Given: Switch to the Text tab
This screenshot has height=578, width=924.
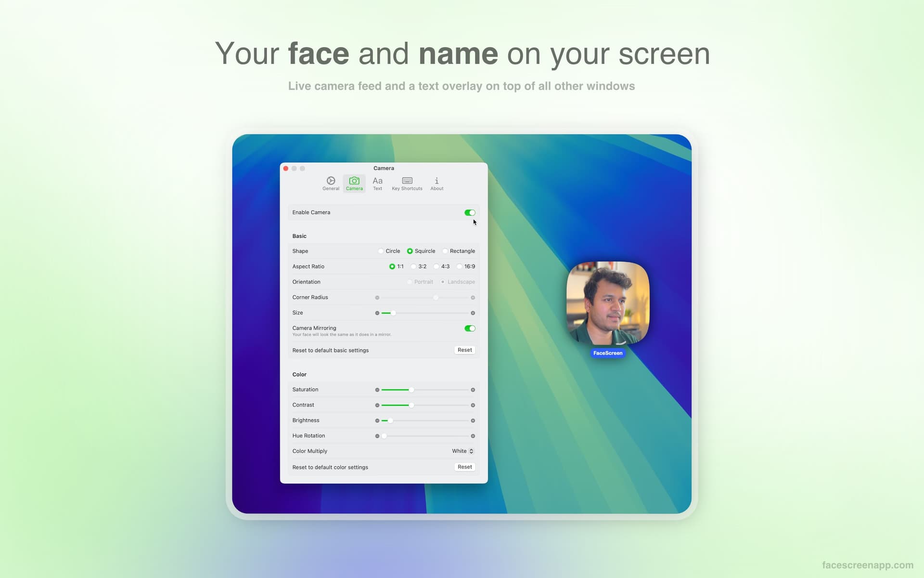Looking at the screenshot, I should [378, 184].
